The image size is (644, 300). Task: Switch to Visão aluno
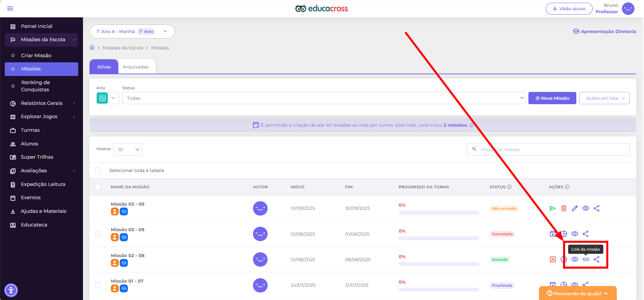(x=569, y=9)
